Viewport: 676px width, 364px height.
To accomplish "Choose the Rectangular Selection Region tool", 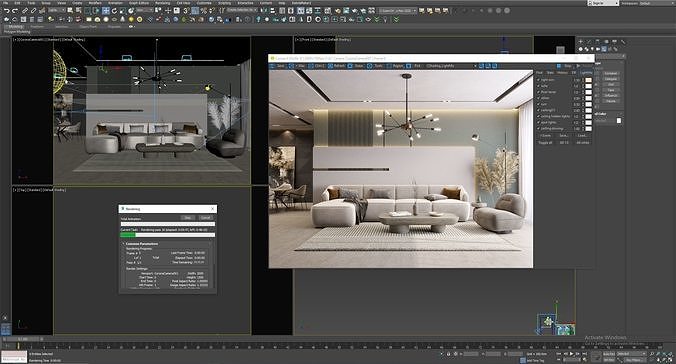I will pyautogui.click(x=87, y=10).
